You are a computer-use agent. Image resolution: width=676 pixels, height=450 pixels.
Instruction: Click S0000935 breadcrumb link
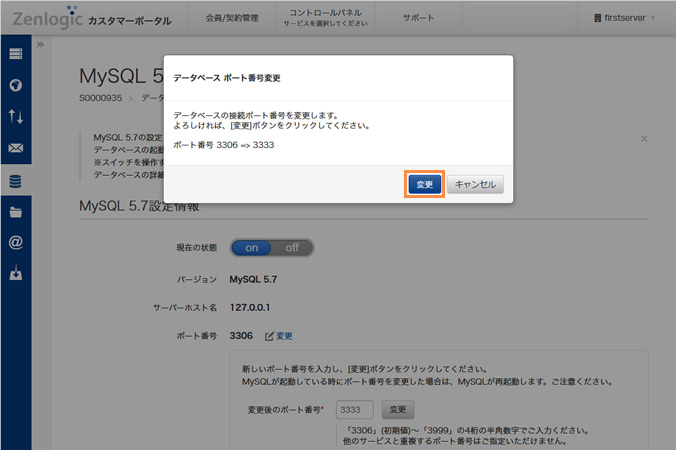(x=100, y=98)
